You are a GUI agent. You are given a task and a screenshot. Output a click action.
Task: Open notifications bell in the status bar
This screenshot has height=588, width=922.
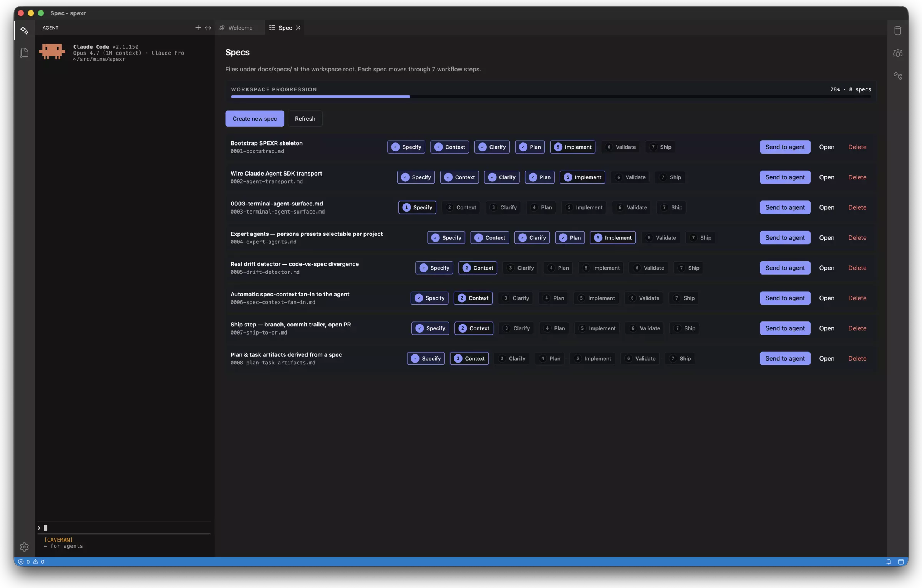tap(889, 561)
